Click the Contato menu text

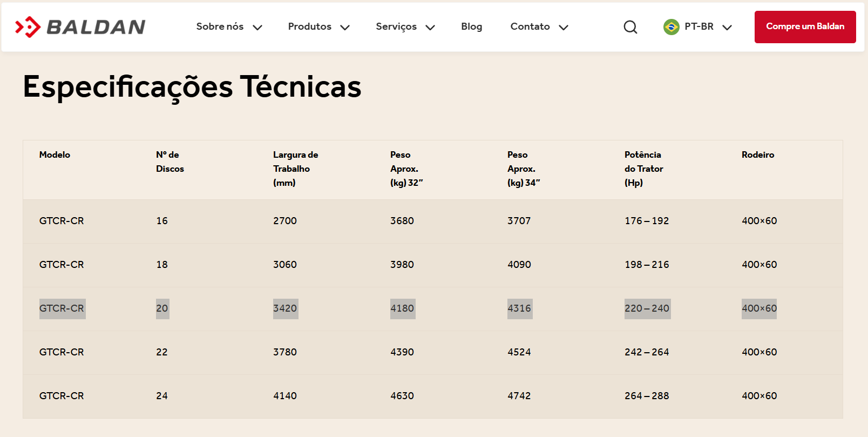530,26
